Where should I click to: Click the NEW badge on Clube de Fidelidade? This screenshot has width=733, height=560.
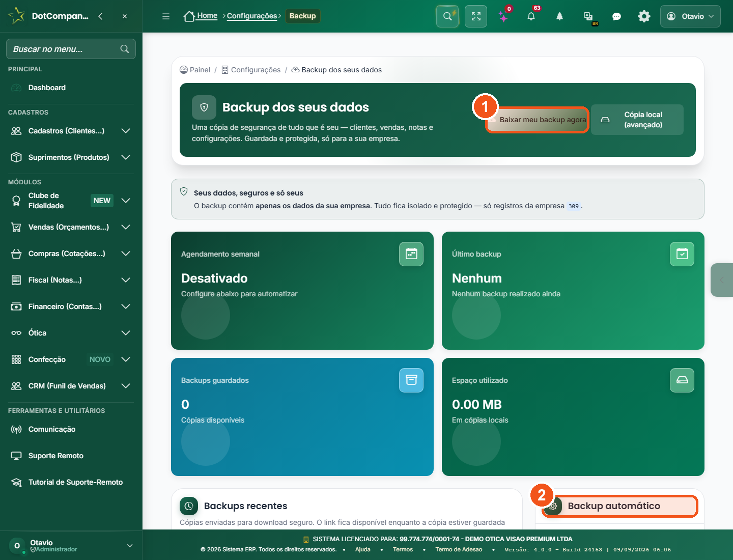pyautogui.click(x=102, y=201)
